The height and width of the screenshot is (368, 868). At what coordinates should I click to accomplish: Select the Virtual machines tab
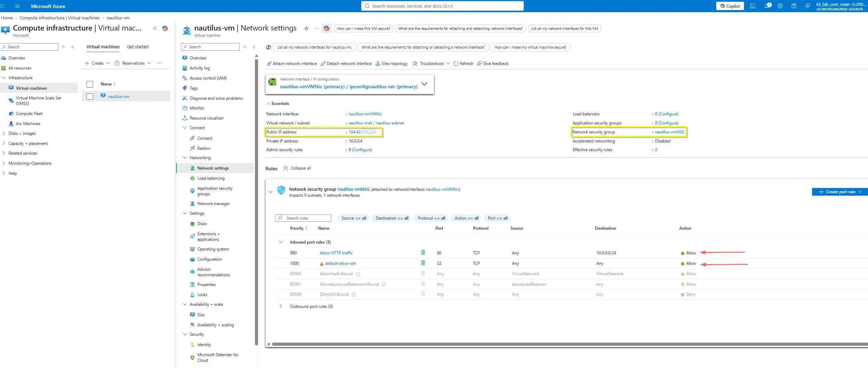103,47
